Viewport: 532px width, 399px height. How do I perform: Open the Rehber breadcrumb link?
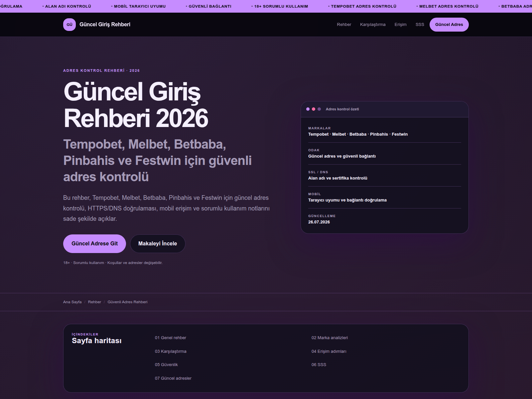(x=94, y=302)
